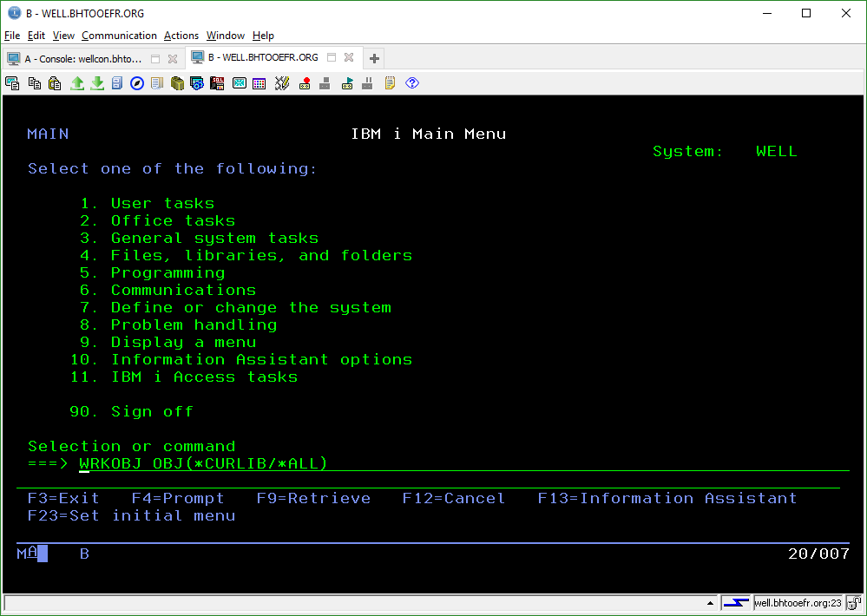Expand the status bar up arrow
Screen dimensions: 867x616
coord(710,603)
